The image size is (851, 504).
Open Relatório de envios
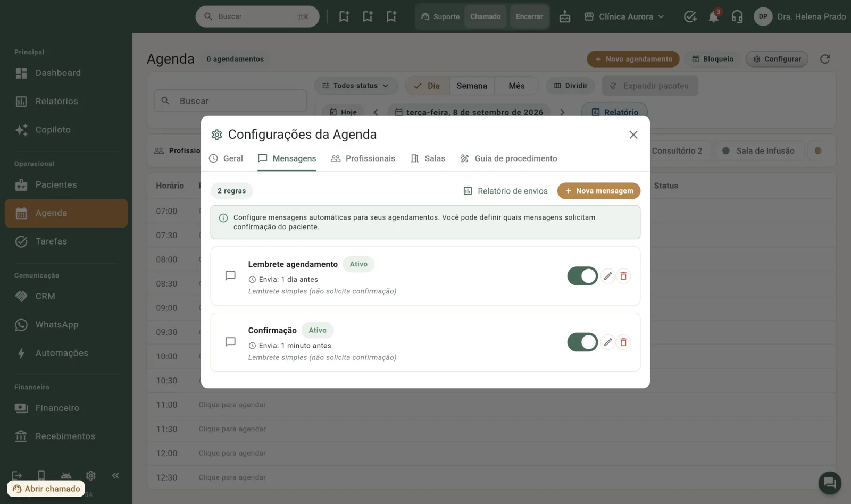(505, 191)
